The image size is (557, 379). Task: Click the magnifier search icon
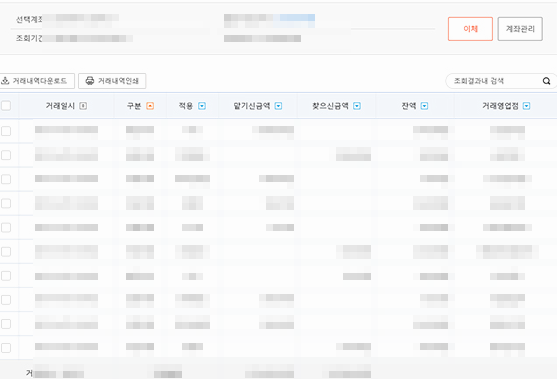pos(546,81)
